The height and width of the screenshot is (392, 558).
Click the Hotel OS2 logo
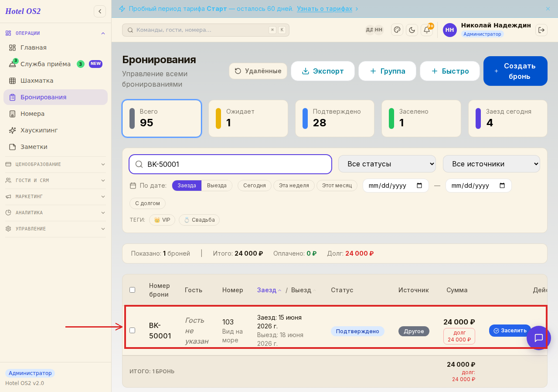23,11
